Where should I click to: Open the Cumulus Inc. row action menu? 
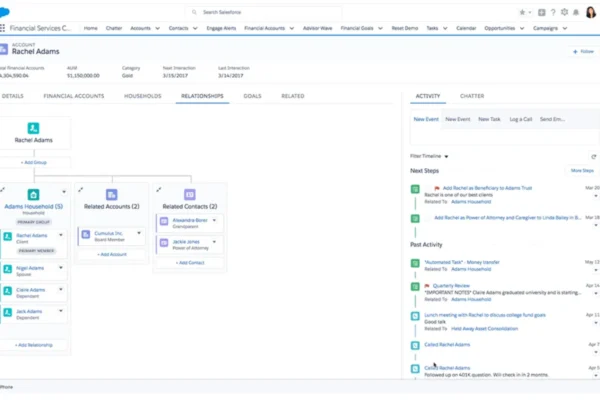[x=139, y=233]
